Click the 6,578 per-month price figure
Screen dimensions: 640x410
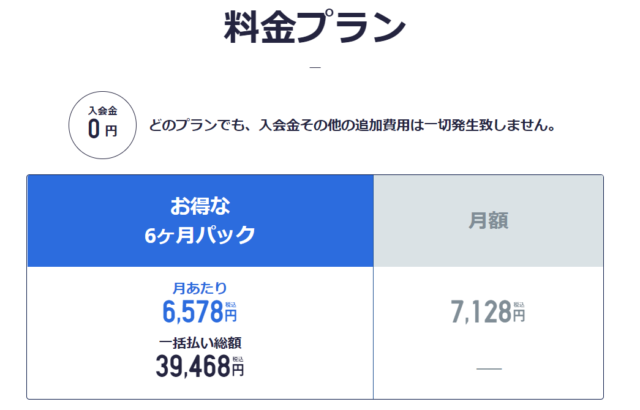click(192, 312)
